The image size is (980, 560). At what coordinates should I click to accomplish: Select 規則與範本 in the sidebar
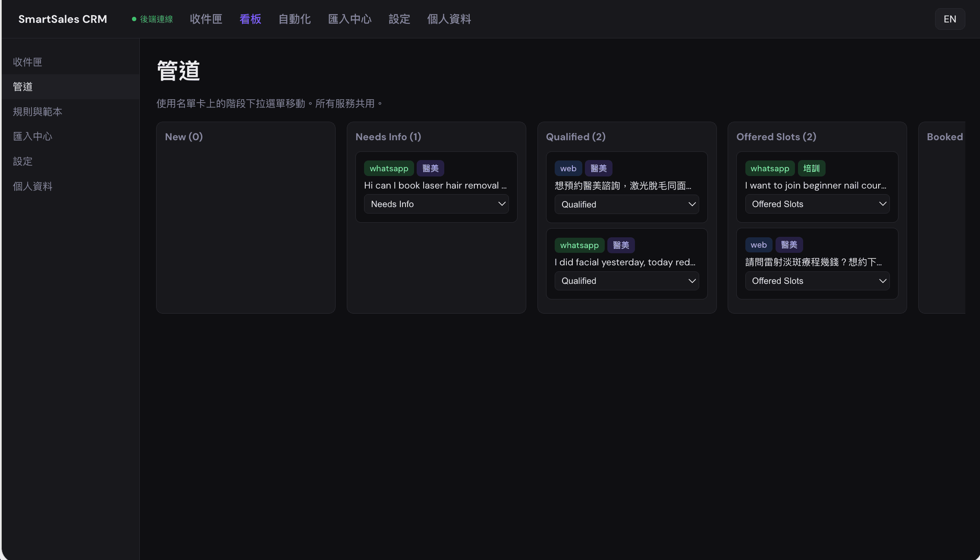pos(38,112)
